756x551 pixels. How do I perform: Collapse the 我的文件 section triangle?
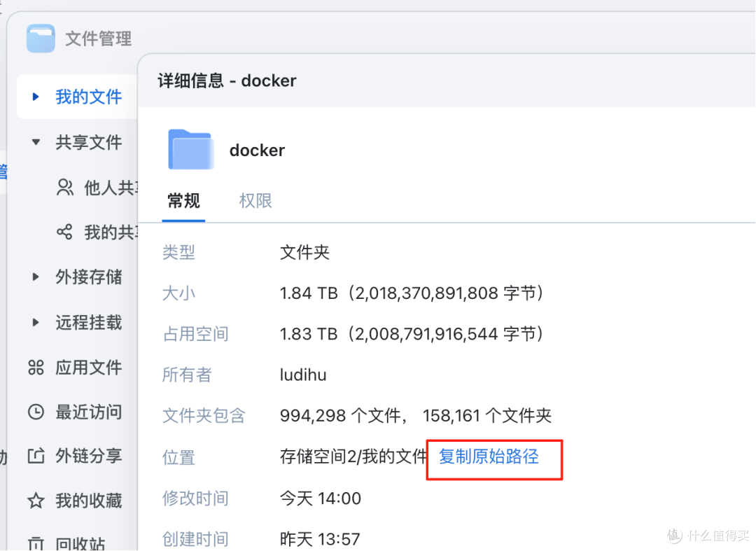36,97
